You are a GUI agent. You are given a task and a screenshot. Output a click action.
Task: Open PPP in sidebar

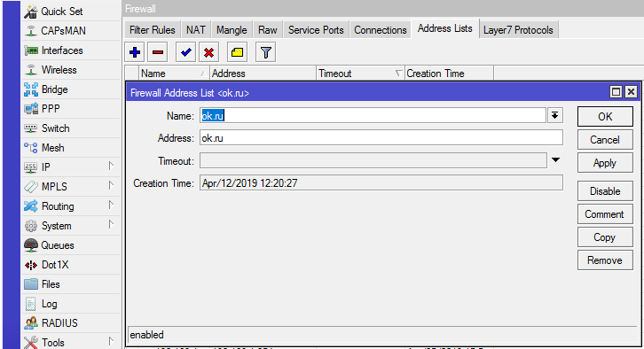coord(71,109)
